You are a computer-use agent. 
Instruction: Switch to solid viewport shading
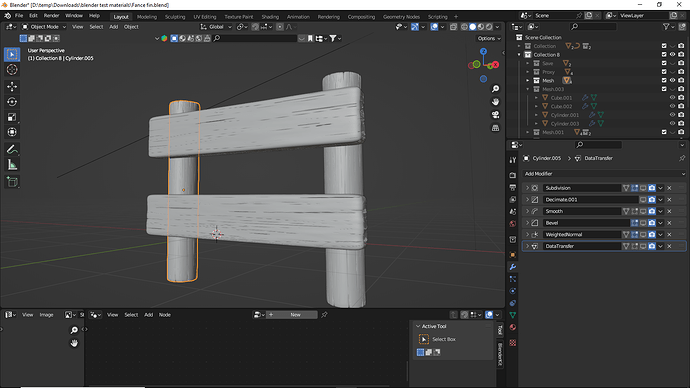coord(472,27)
